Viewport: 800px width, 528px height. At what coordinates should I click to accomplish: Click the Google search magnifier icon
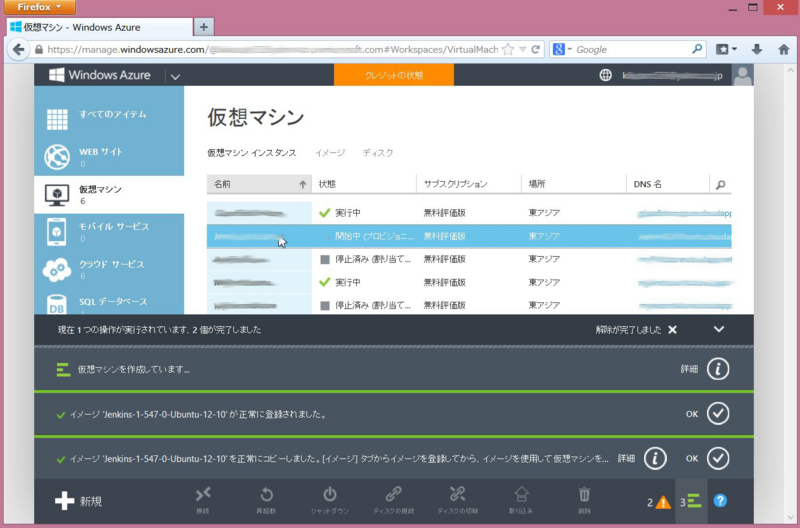point(697,49)
